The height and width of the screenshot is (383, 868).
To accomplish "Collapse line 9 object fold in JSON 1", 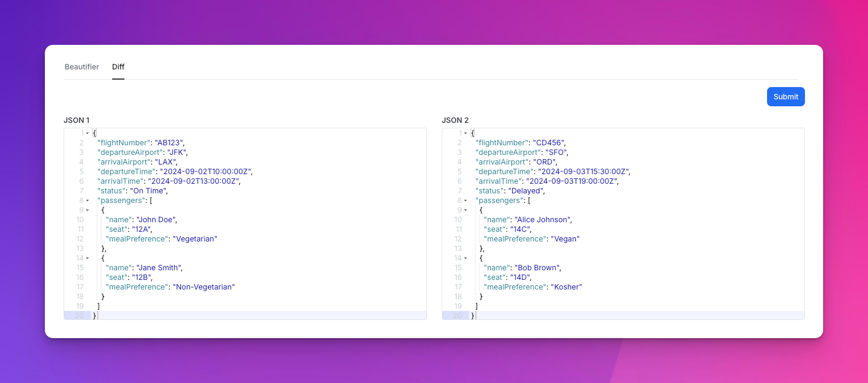I will coord(88,210).
